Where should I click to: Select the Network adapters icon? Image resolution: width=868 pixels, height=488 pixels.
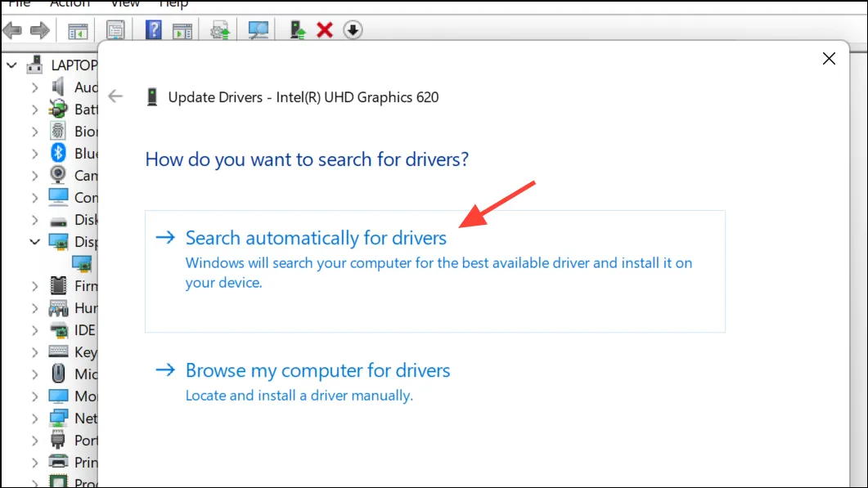[x=58, y=419]
